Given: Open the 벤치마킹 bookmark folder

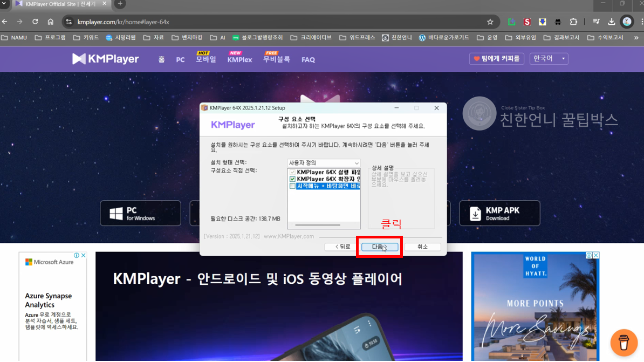Looking at the screenshot, I should pos(187,37).
